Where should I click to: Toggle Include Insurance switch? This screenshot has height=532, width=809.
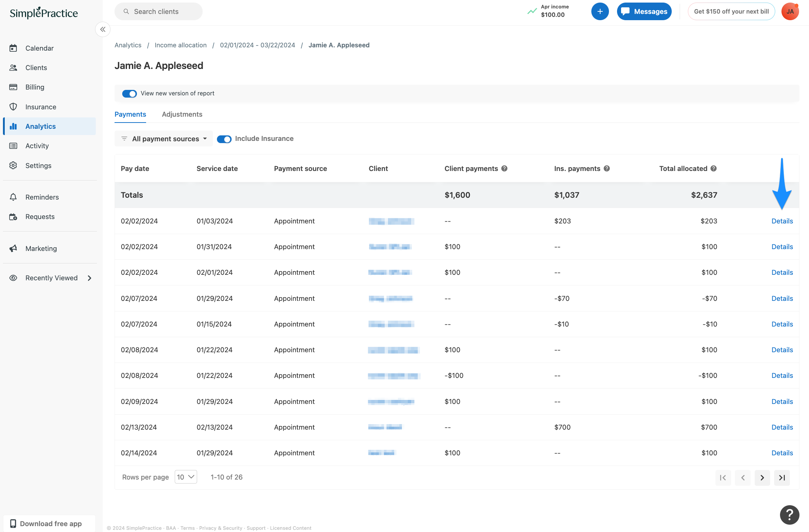point(224,139)
